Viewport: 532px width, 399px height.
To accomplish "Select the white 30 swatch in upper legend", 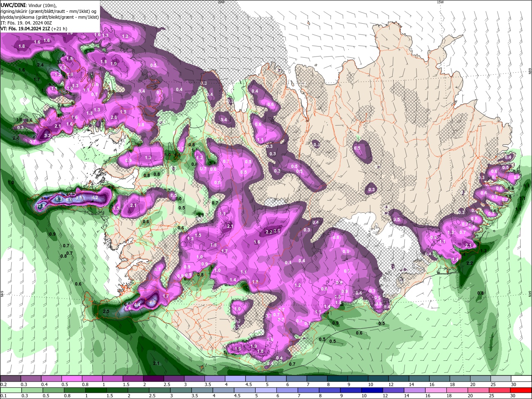I will click(x=521, y=379).
